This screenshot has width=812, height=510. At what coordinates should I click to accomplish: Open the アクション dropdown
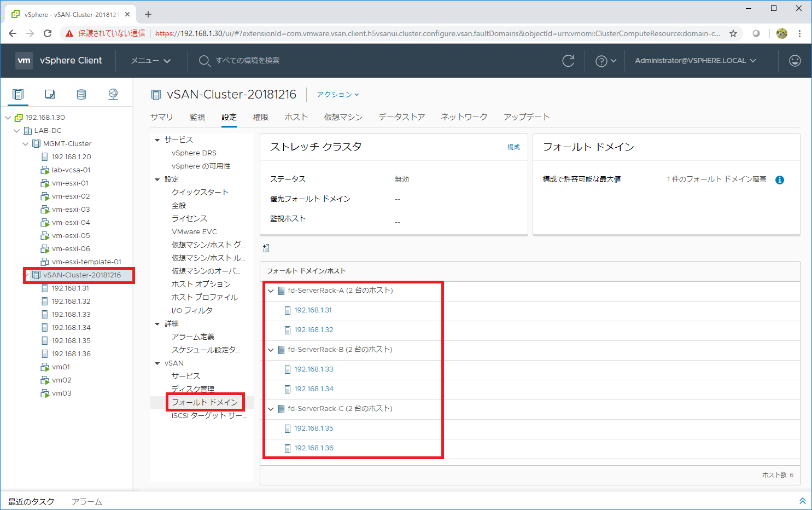(x=338, y=95)
